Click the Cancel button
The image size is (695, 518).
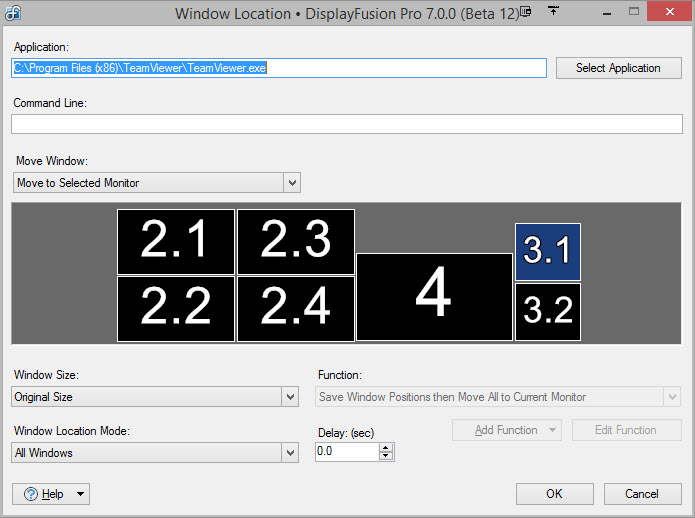pyautogui.click(x=641, y=494)
